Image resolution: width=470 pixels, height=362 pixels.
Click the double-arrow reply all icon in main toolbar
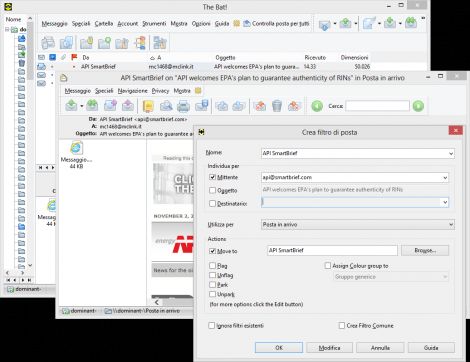coord(411,23)
